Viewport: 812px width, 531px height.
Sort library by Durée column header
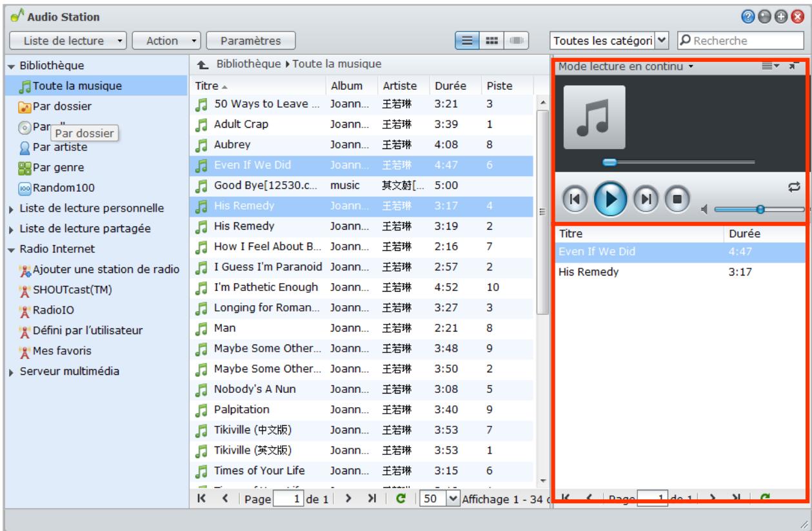455,85
